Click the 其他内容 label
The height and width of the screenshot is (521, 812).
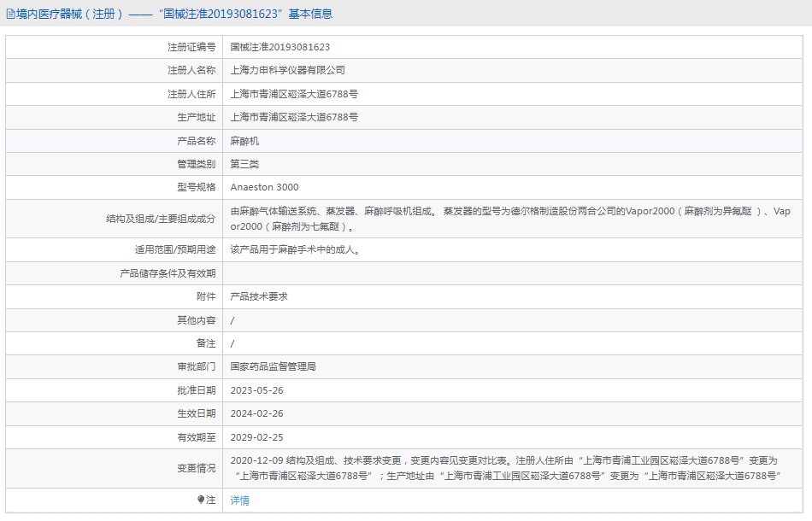click(197, 320)
